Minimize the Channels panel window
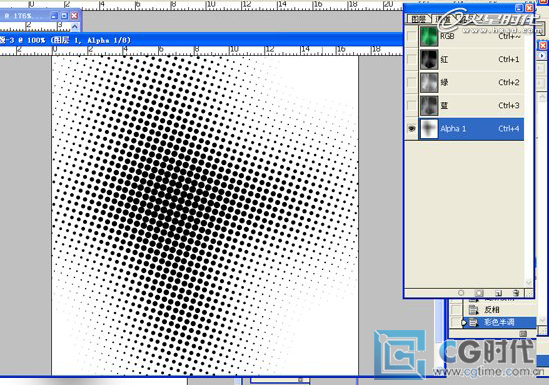The width and height of the screenshot is (549, 385). click(x=519, y=8)
